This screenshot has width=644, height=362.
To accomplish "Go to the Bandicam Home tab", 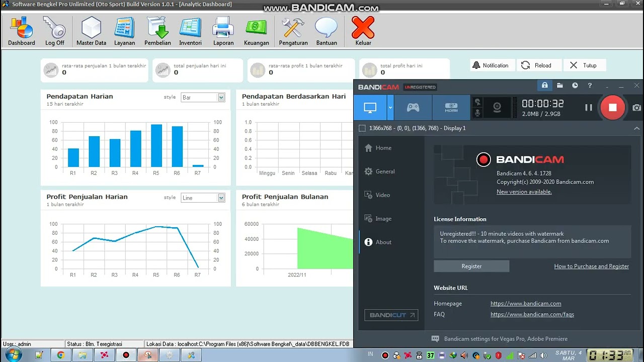I will click(377, 148).
